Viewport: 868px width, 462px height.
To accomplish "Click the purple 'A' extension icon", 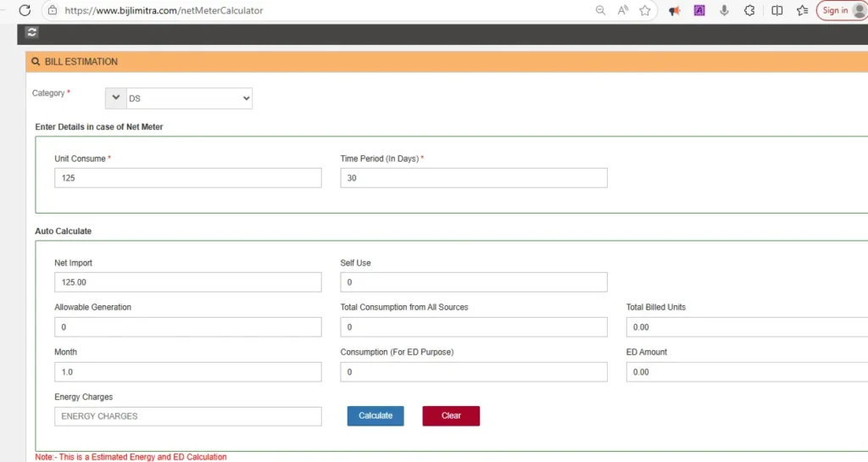I will tap(699, 10).
